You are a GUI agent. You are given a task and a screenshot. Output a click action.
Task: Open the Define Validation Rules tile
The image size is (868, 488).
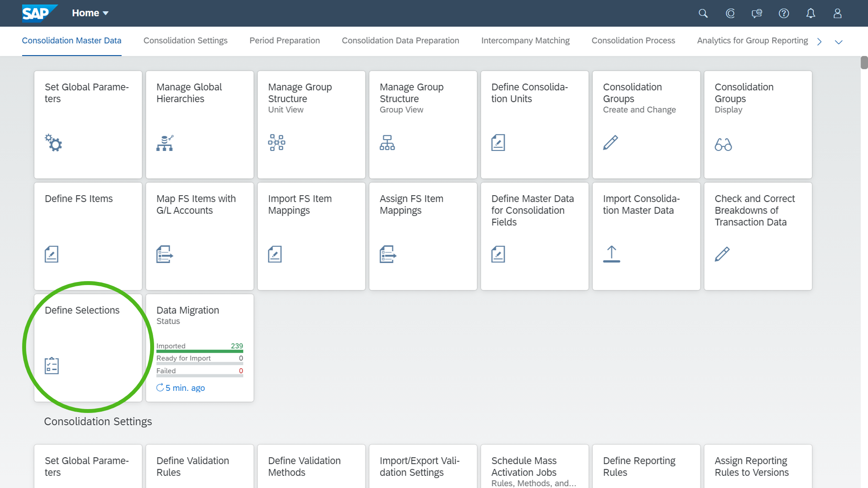200,466
